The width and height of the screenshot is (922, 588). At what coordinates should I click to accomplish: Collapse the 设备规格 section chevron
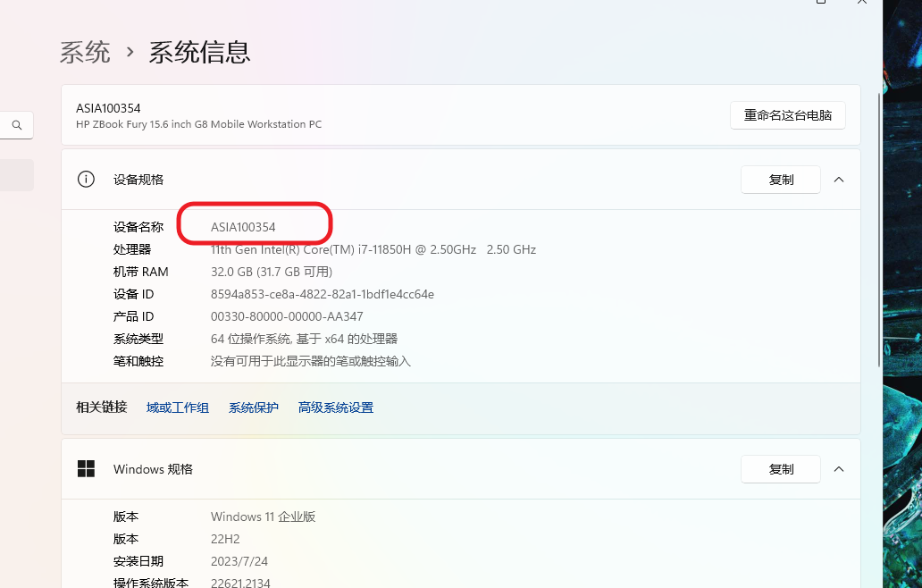839,180
